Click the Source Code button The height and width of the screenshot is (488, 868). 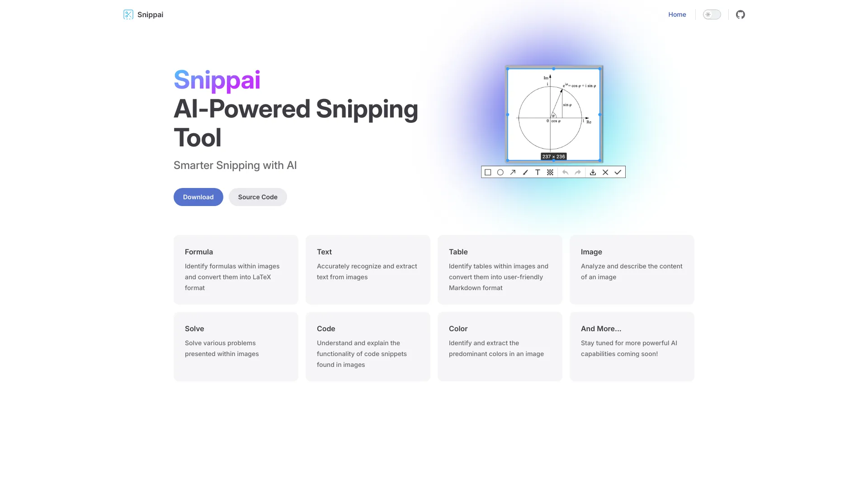pos(258,197)
